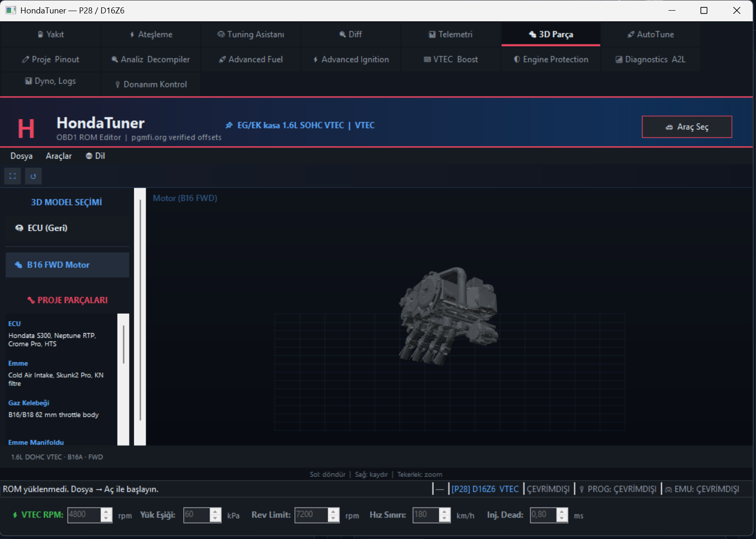
Task: Click the "B16/B18 62 mm throttle body" text
Action: pos(54,415)
